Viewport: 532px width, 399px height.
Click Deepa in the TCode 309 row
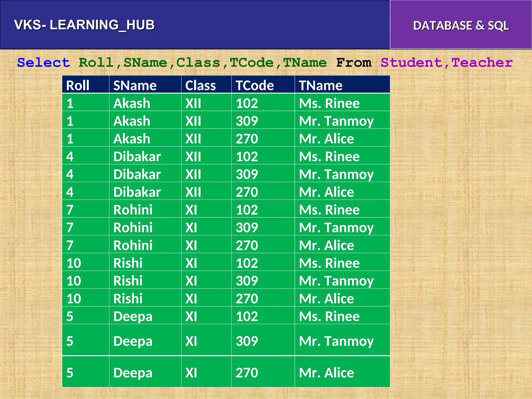(133, 341)
